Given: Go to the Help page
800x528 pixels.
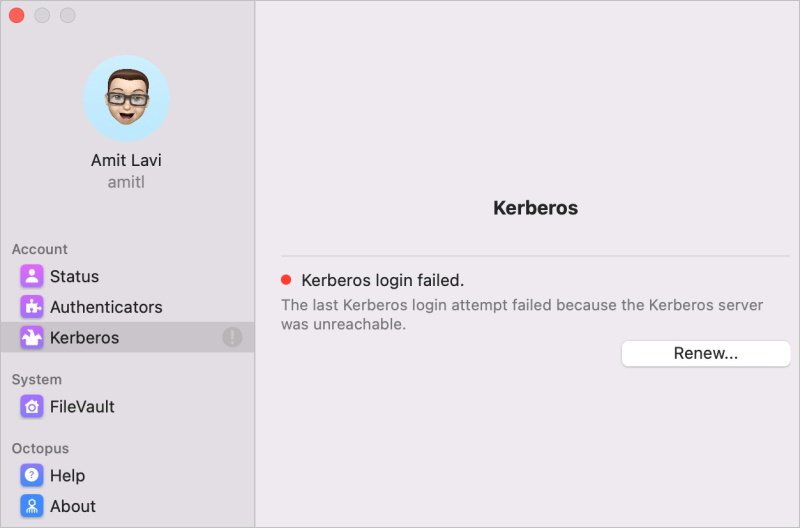Looking at the screenshot, I should [x=128, y=475].
